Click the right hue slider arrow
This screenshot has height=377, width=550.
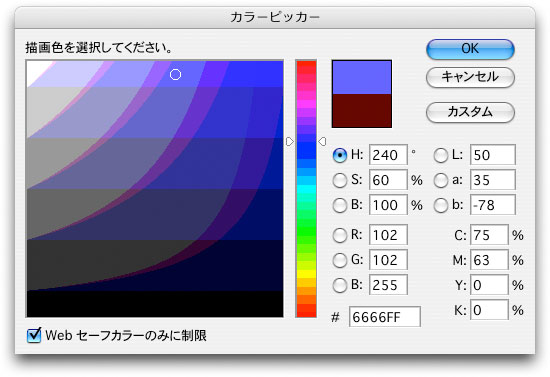(322, 142)
